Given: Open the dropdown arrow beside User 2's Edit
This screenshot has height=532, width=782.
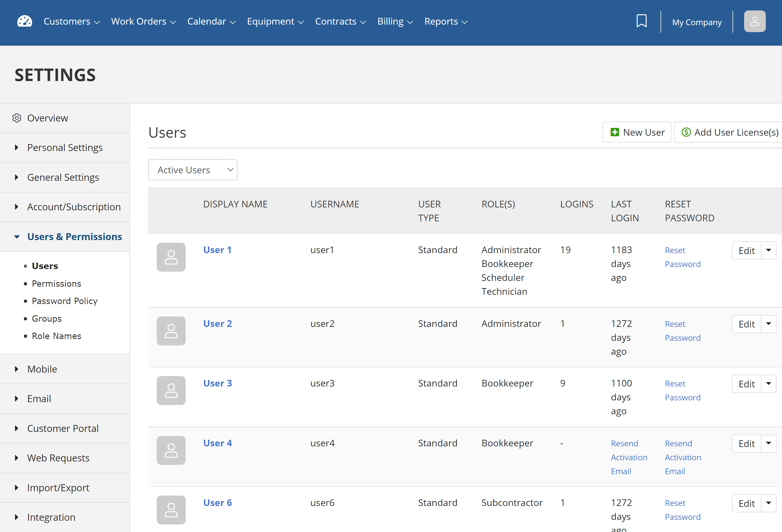Looking at the screenshot, I should pyautogui.click(x=768, y=324).
